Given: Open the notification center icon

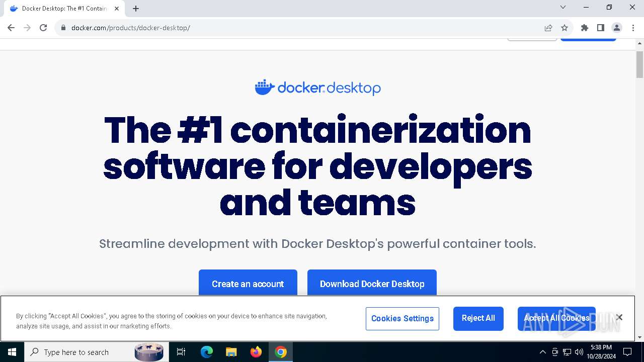Looking at the screenshot, I should [627, 352].
